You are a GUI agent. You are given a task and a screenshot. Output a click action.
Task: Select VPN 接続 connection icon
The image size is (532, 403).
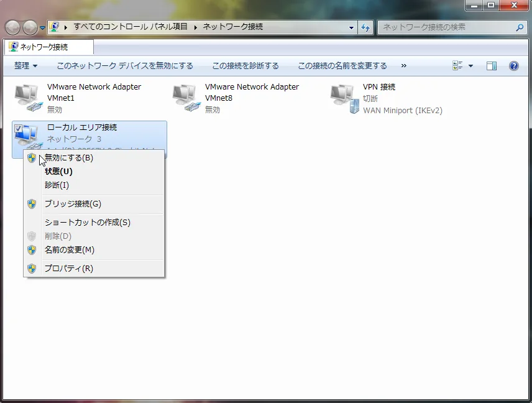point(344,98)
